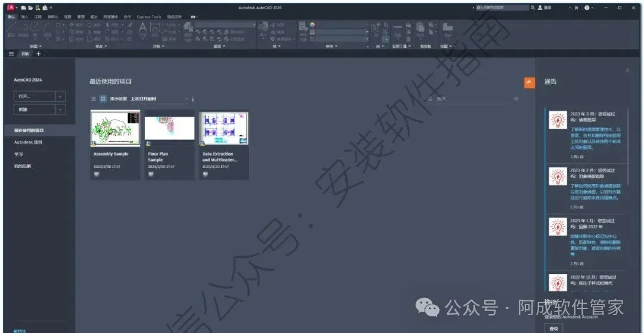Click the Open folder icon in quick access toolbar

[x=30, y=8]
